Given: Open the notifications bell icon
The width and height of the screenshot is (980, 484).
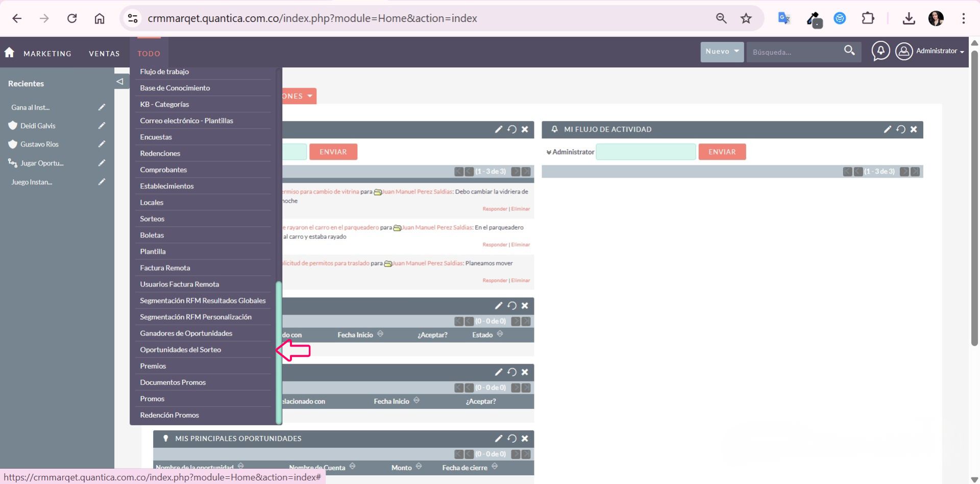Looking at the screenshot, I should click(880, 51).
